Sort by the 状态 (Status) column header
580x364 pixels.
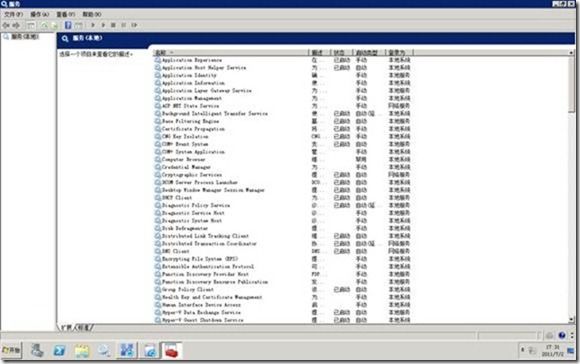pyautogui.click(x=341, y=53)
